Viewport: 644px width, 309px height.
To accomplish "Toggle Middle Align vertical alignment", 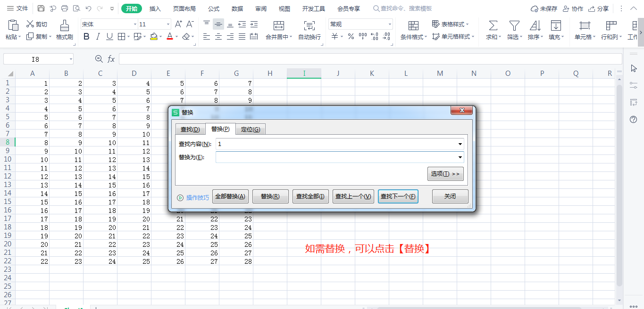I will pyautogui.click(x=218, y=24).
